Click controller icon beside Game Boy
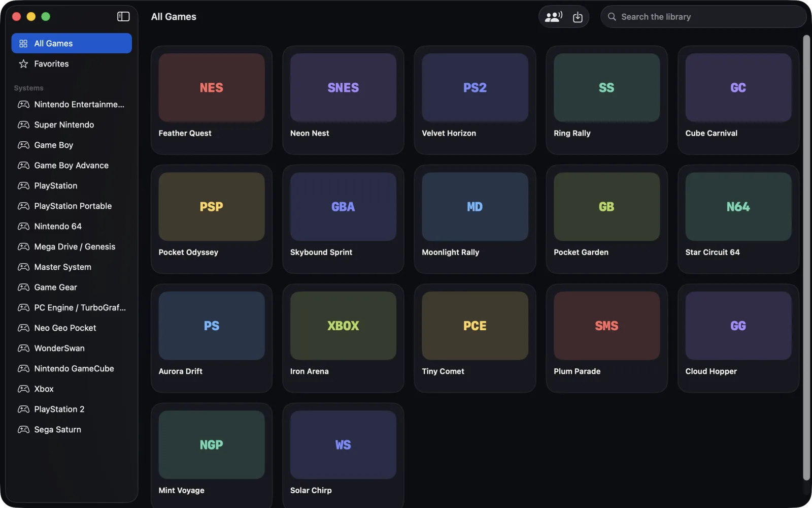 [x=23, y=145]
